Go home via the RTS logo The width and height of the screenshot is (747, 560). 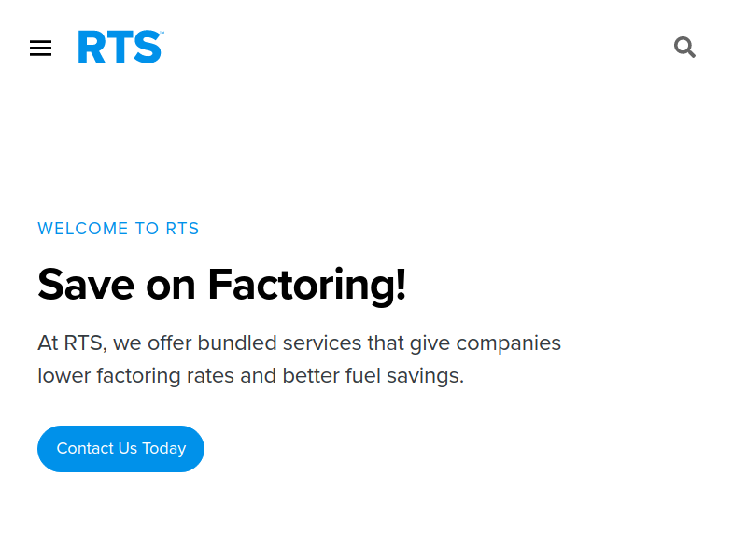pyautogui.click(x=121, y=47)
